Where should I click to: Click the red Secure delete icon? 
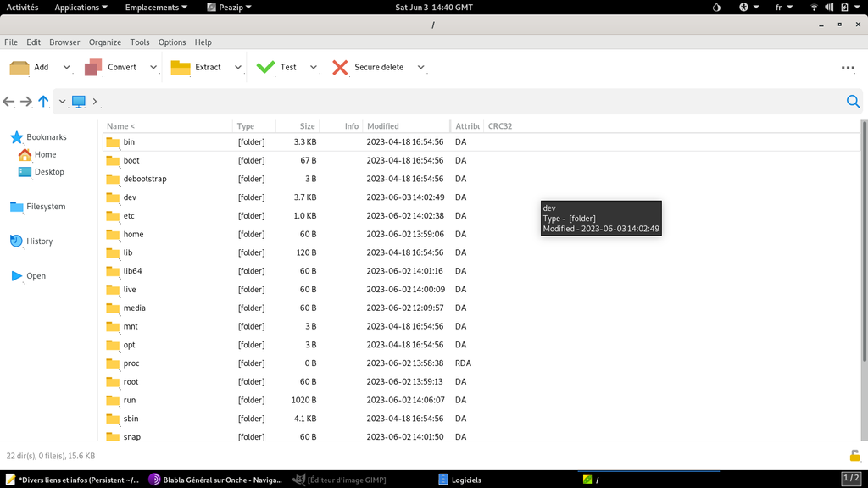(x=340, y=67)
